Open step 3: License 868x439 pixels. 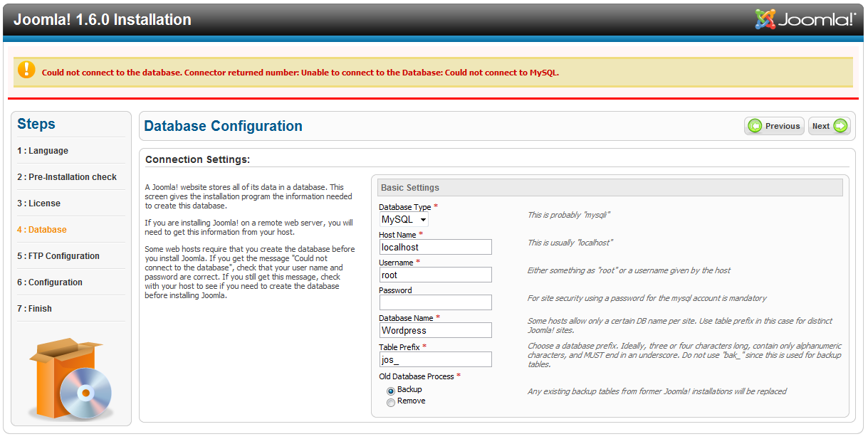coord(39,203)
